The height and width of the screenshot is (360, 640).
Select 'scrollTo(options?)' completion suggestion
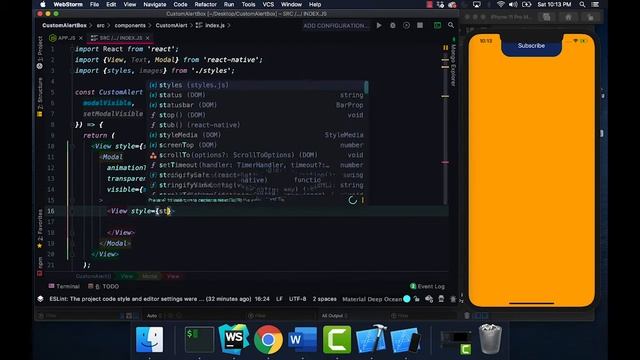pyautogui.click(x=256, y=155)
